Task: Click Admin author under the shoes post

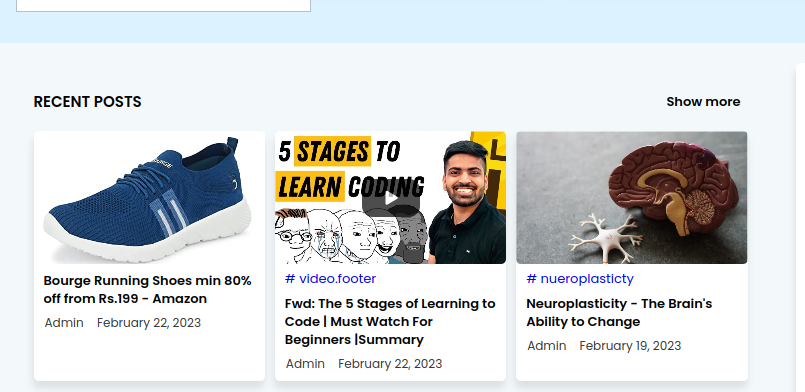Action: coord(64,323)
